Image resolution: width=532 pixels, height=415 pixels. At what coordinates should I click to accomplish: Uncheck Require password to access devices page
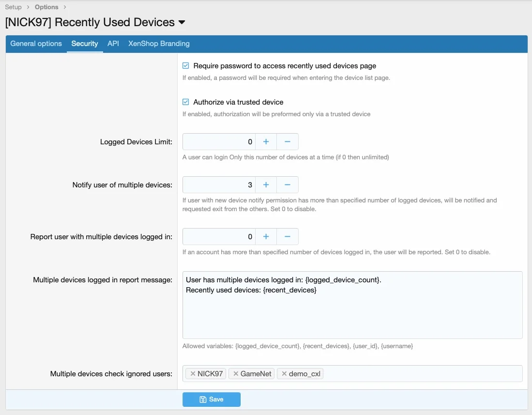point(185,66)
